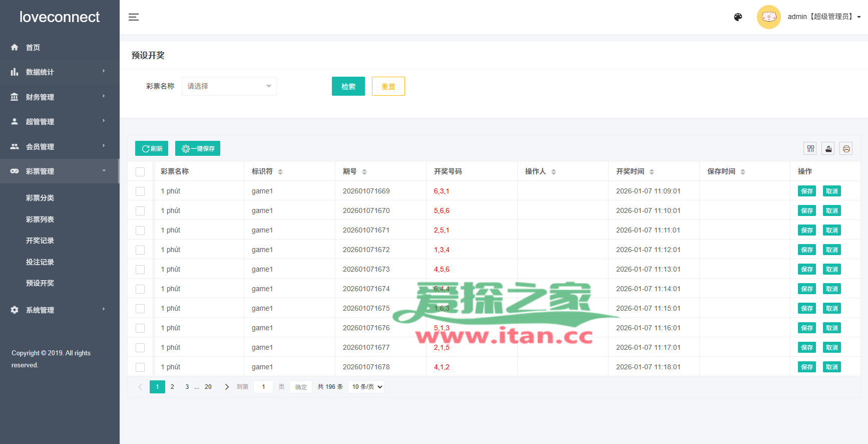The height and width of the screenshot is (444, 868).
Task: Sort by 期号 column arrows
Action: [x=364, y=172]
